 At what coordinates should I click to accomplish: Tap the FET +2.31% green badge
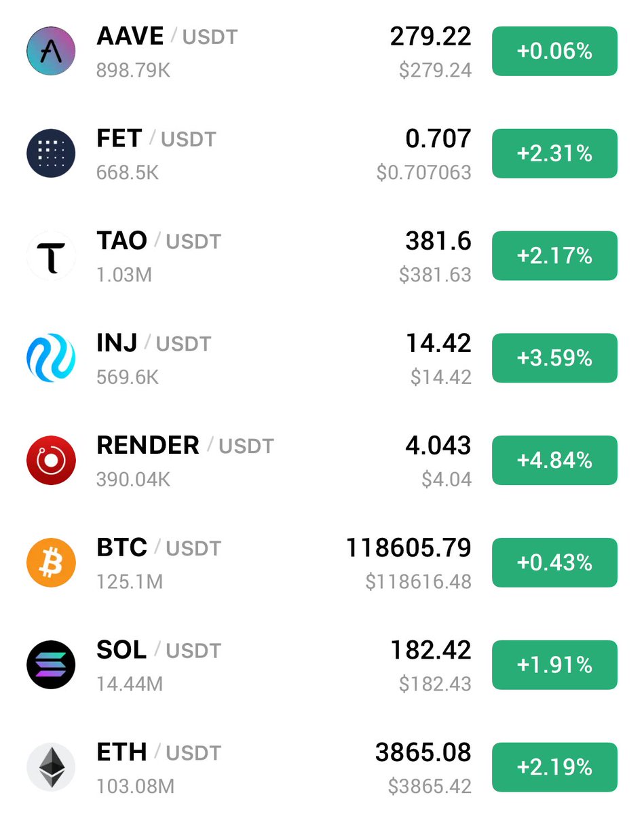point(554,153)
